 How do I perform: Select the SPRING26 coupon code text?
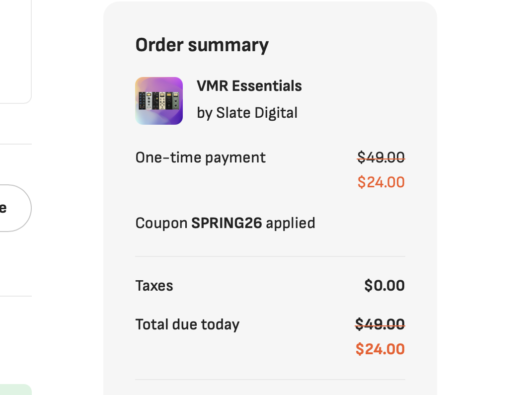[x=227, y=223]
